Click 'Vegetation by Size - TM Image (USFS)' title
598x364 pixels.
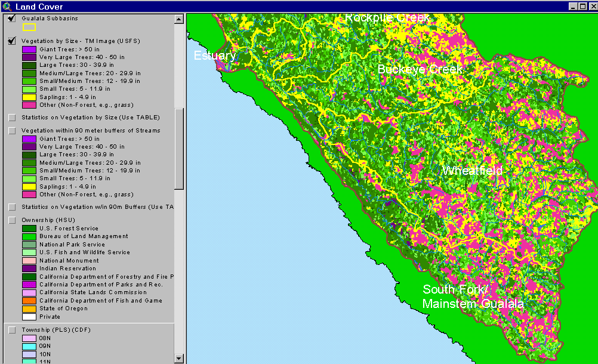click(81, 41)
